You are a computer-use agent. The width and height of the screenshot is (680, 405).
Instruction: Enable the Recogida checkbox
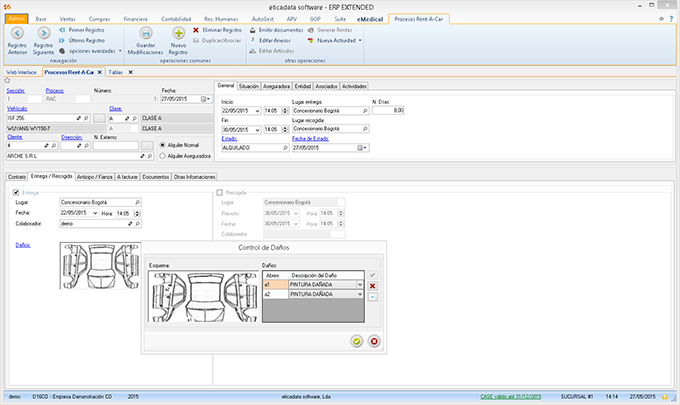click(221, 192)
